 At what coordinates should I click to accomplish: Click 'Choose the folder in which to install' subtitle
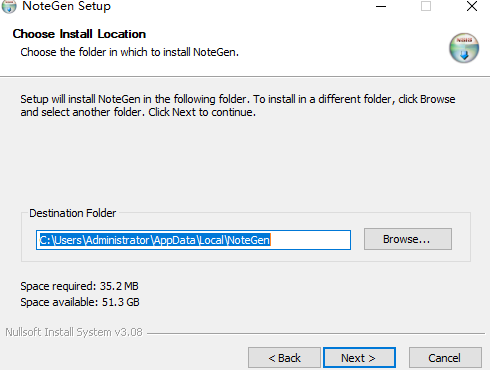(130, 52)
